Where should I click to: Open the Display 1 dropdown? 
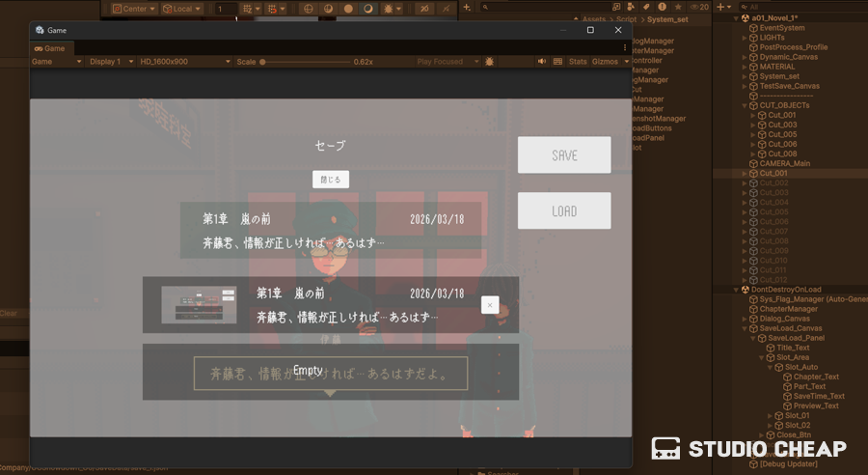[110, 62]
